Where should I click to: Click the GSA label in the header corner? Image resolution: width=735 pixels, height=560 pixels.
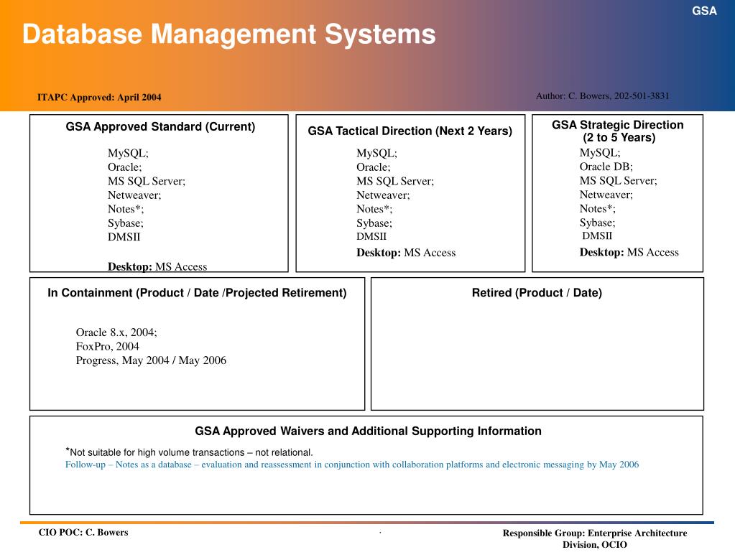(704, 11)
